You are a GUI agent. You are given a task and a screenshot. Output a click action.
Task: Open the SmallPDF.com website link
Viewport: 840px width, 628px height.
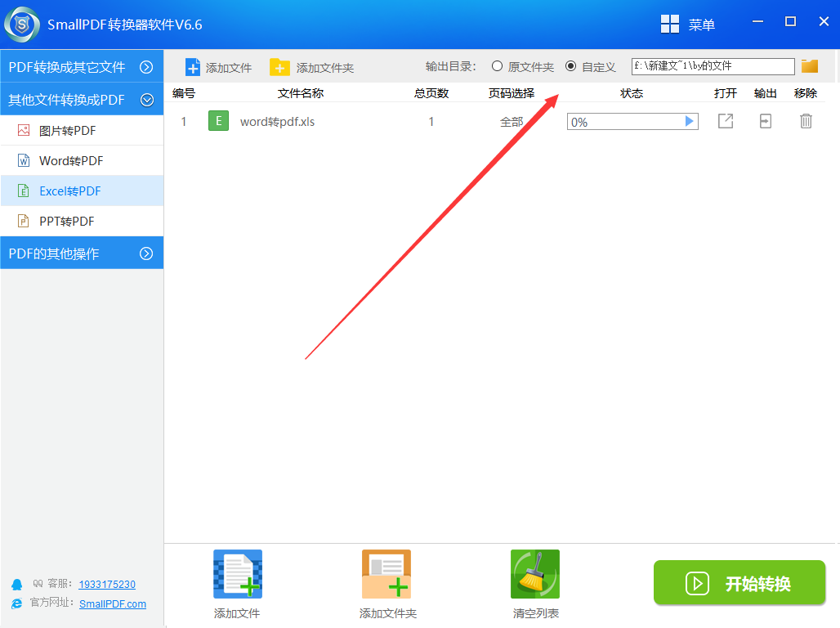click(x=113, y=603)
